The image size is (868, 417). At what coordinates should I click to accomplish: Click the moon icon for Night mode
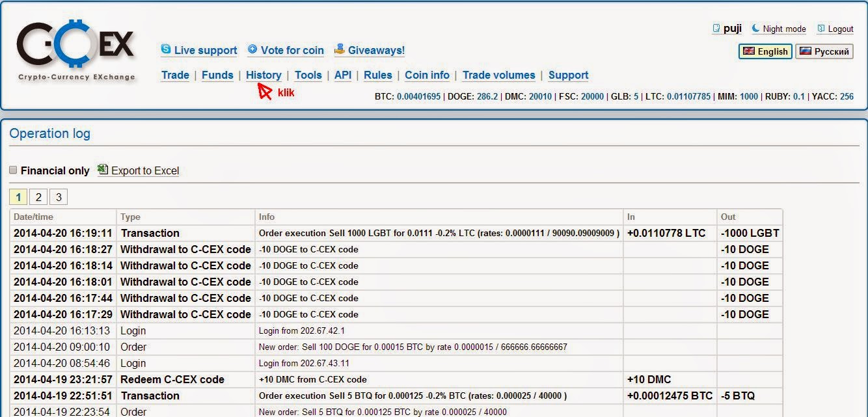(755, 29)
